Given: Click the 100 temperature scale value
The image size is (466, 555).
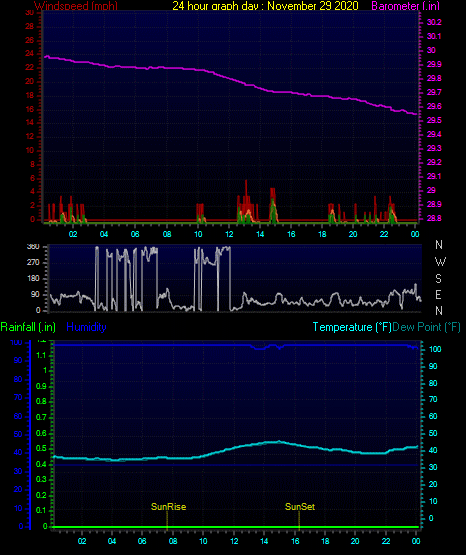Looking at the screenshot, I should [435, 349].
